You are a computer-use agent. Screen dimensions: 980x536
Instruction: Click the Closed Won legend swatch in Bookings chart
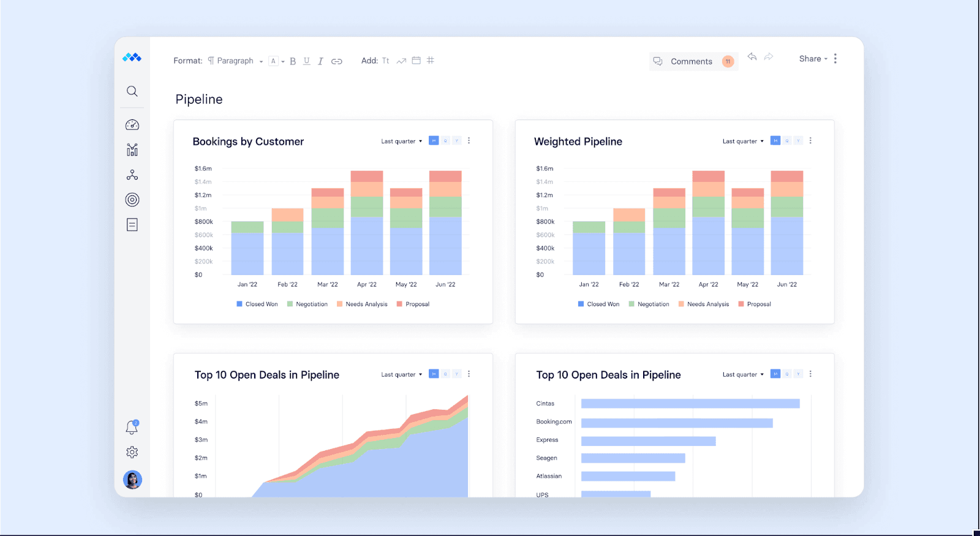pyautogui.click(x=239, y=304)
